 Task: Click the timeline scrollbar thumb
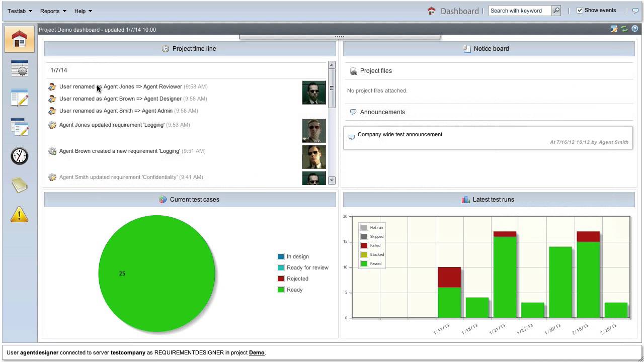(332, 88)
